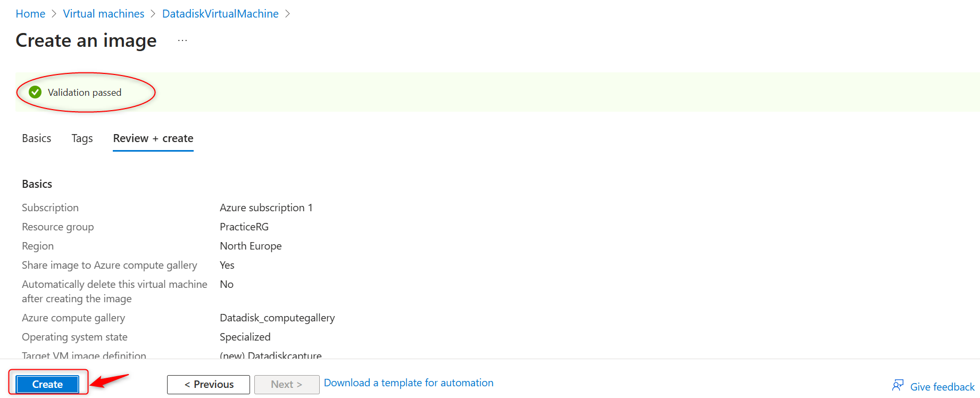980x398 pixels.
Task: Click the Give feedback person icon
Action: point(898,385)
